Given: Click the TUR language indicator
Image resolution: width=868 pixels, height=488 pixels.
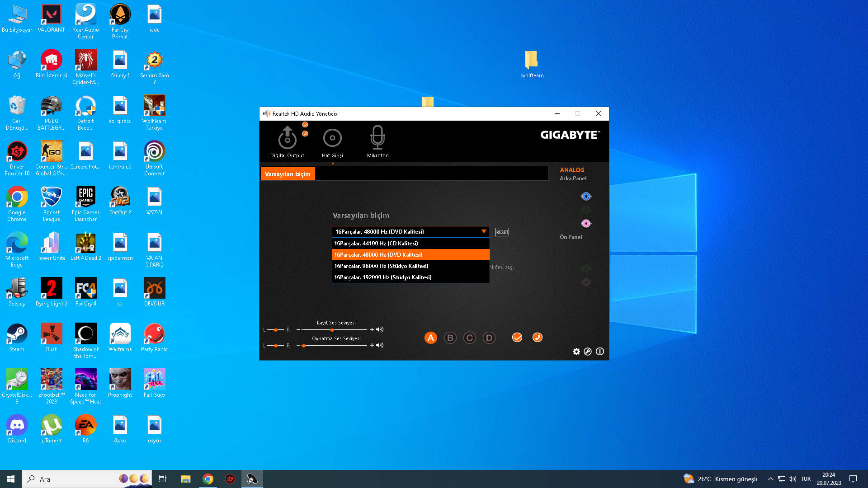Looking at the screenshot, I should [806, 479].
